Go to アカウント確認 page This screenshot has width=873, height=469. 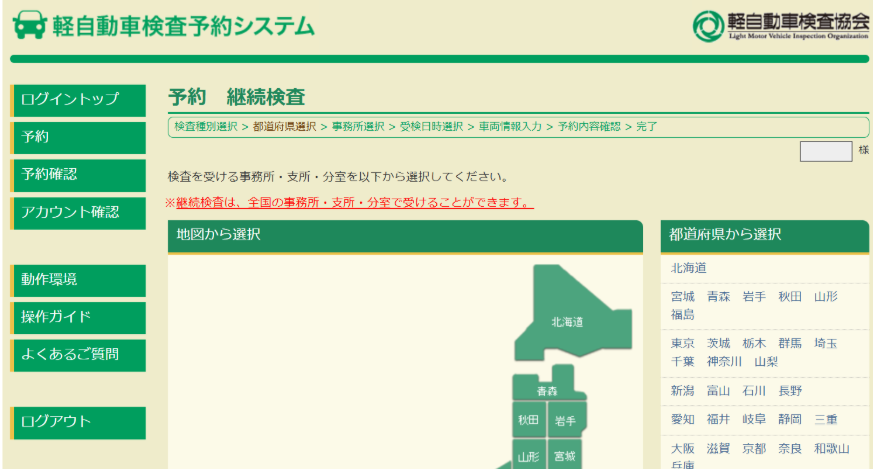79,213
